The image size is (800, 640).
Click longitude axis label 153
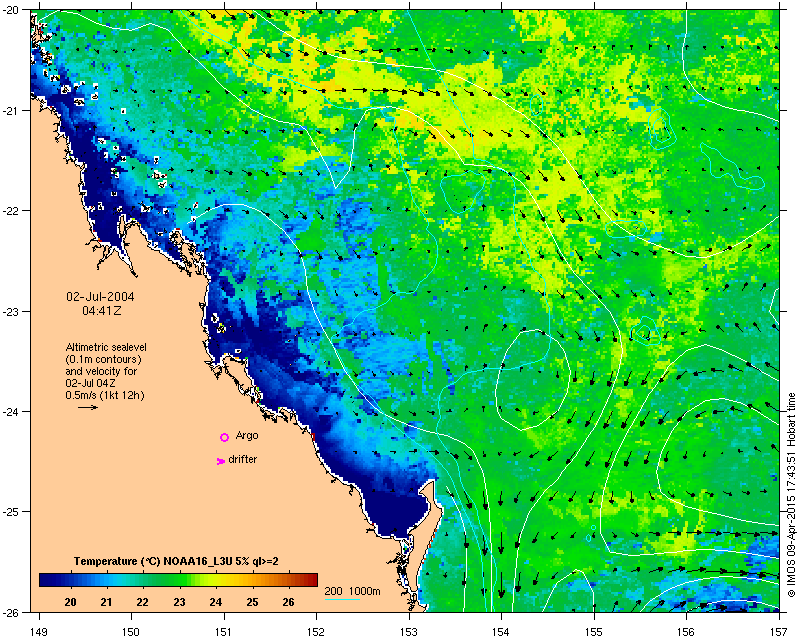pos(409,632)
